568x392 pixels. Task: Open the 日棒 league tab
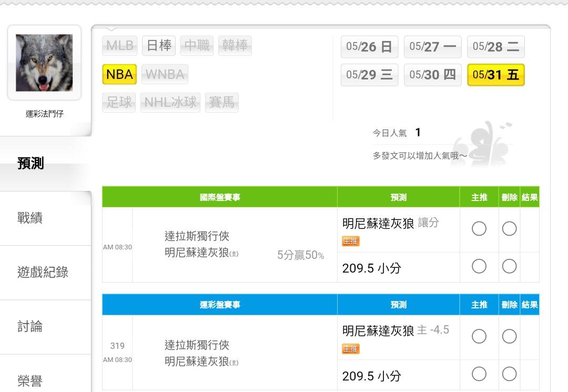[159, 46]
